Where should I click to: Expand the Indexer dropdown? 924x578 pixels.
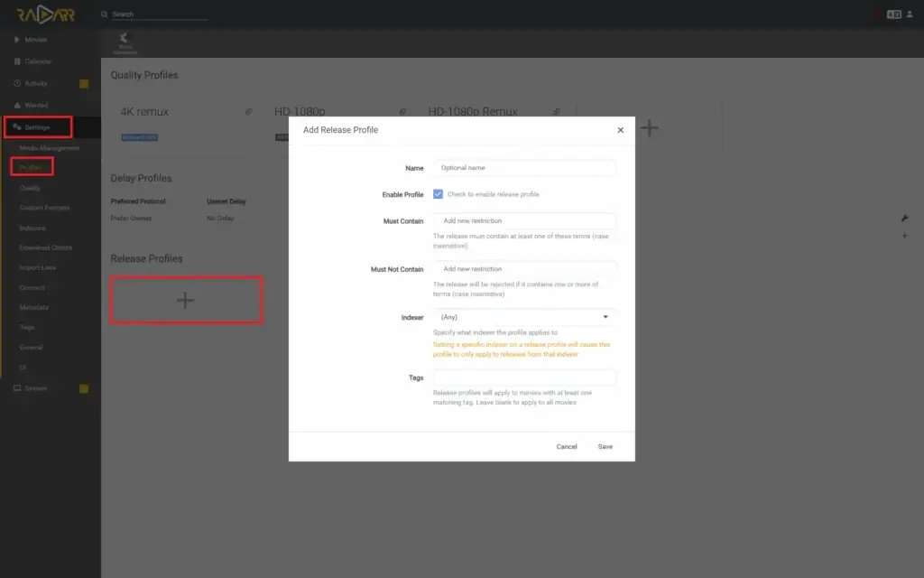tap(524, 317)
